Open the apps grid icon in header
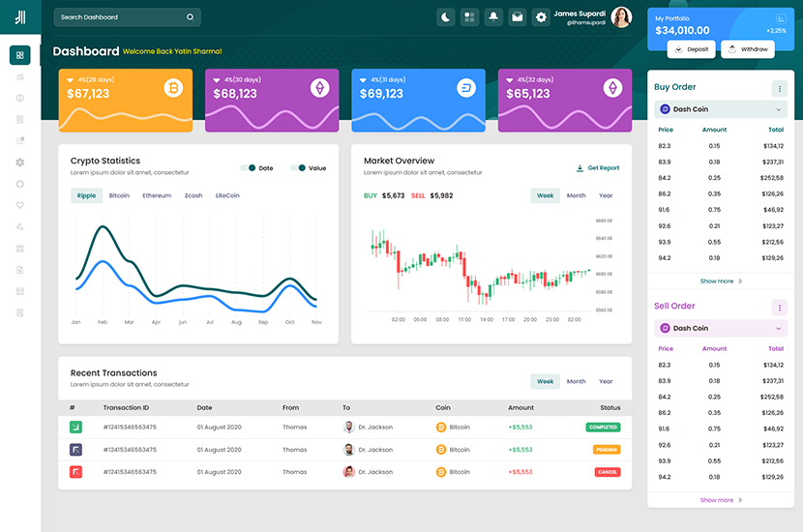The height and width of the screenshot is (532, 803). pos(469,16)
